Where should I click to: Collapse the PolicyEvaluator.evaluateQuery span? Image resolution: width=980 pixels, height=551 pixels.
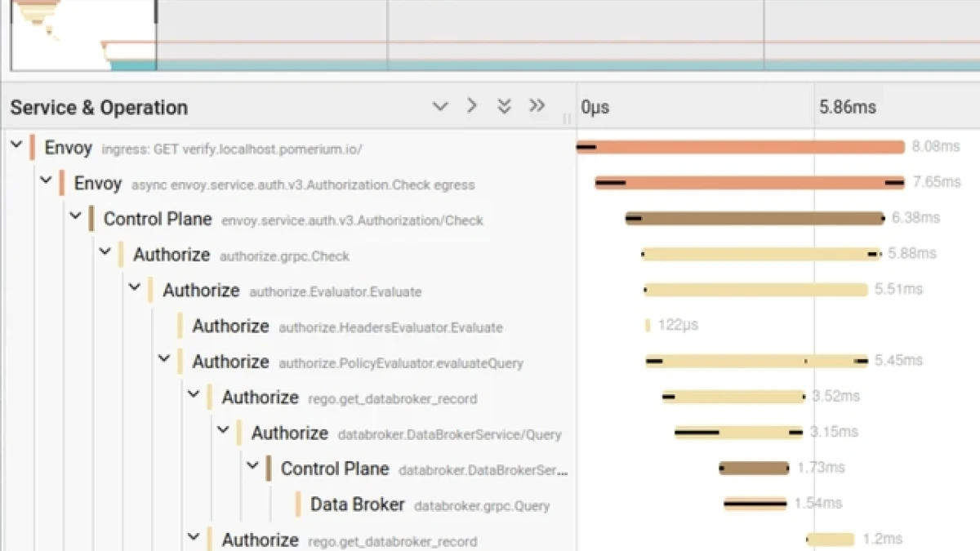click(x=163, y=358)
